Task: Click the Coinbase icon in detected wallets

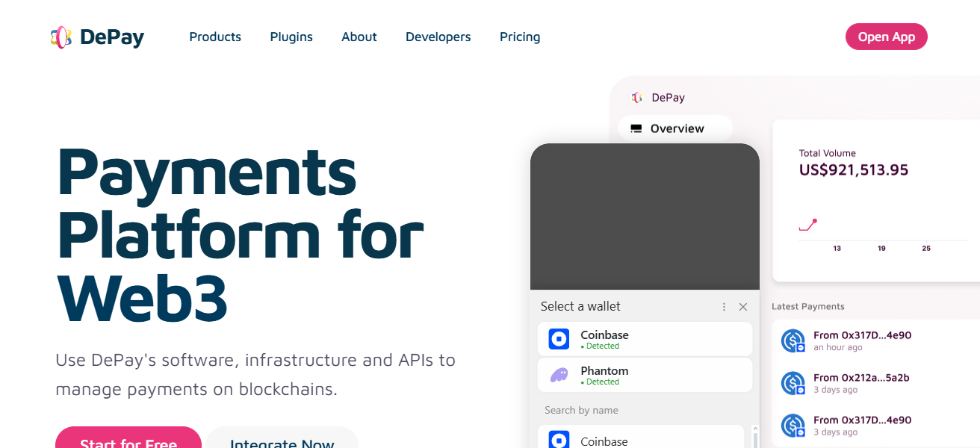Action: [x=559, y=340]
